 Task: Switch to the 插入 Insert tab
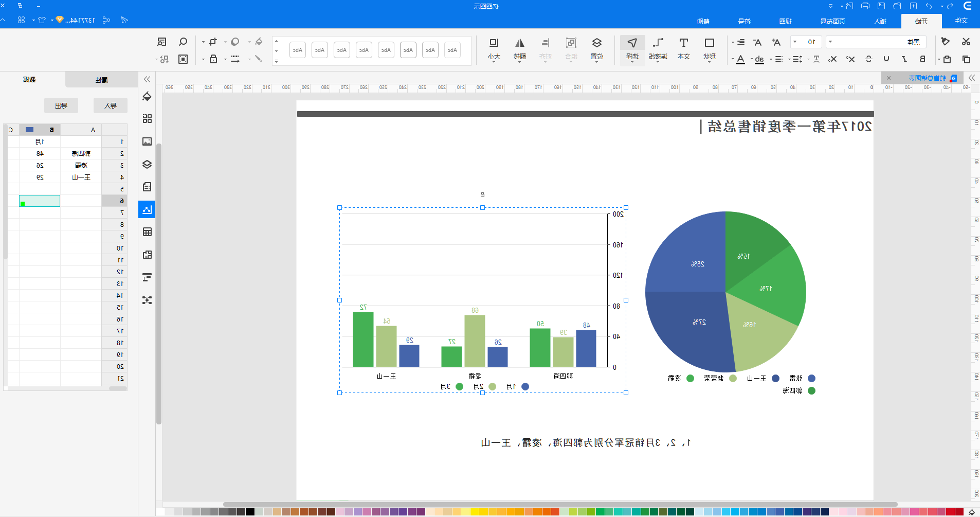pos(880,21)
